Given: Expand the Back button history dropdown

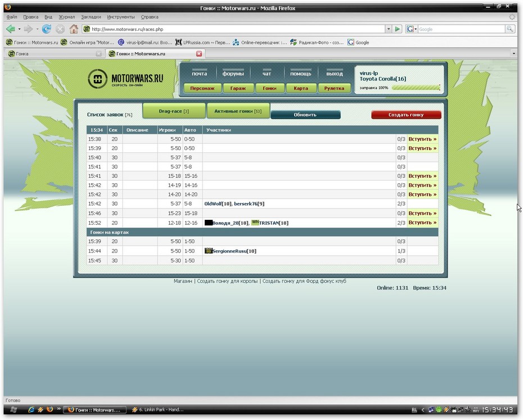Looking at the screenshot, I should [x=19, y=29].
